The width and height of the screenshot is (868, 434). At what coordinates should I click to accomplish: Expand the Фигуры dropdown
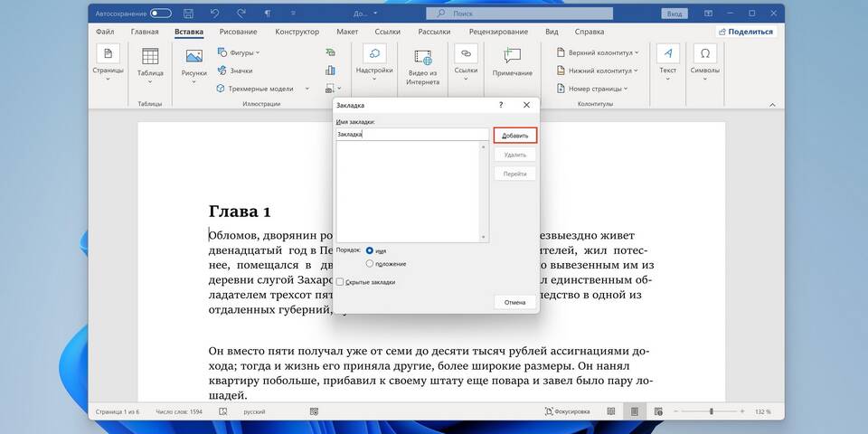pos(239,52)
